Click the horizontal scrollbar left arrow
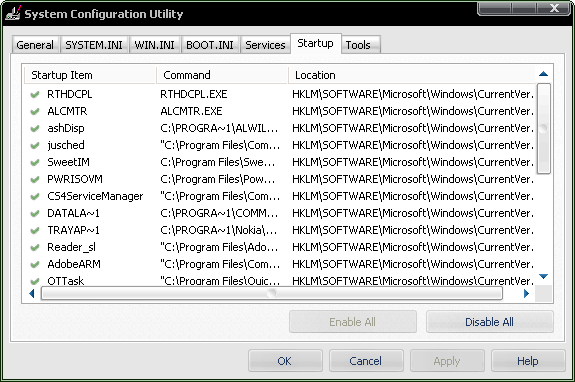Screen dimensions: 575x382 point(32,293)
